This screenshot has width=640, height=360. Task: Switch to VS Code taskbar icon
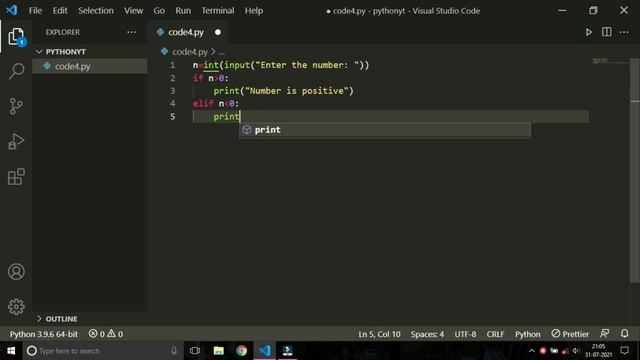[264, 351]
